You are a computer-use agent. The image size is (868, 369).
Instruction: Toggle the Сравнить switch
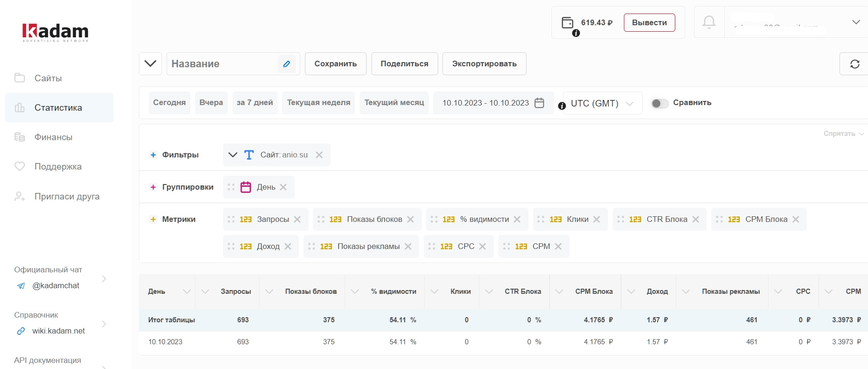[660, 103]
